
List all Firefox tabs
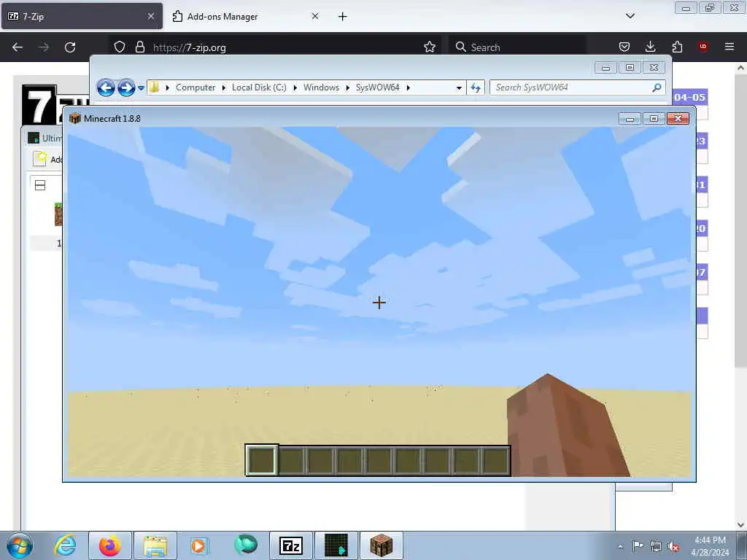pyautogui.click(x=630, y=16)
